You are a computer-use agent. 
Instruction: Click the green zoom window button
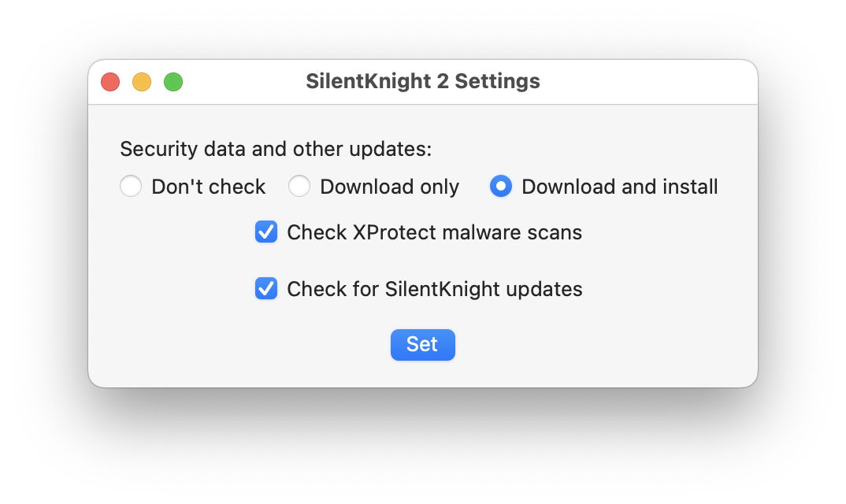point(173,82)
